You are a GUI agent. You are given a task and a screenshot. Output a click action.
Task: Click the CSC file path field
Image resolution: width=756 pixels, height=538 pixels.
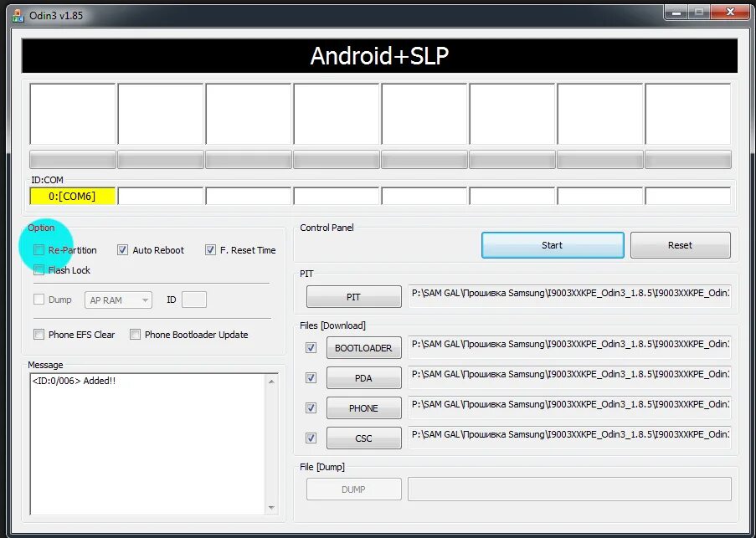coord(569,438)
